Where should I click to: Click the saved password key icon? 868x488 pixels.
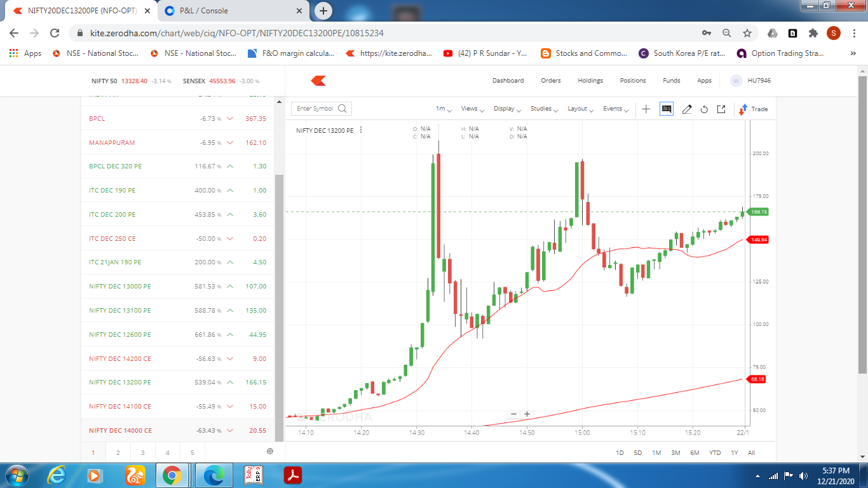point(707,33)
